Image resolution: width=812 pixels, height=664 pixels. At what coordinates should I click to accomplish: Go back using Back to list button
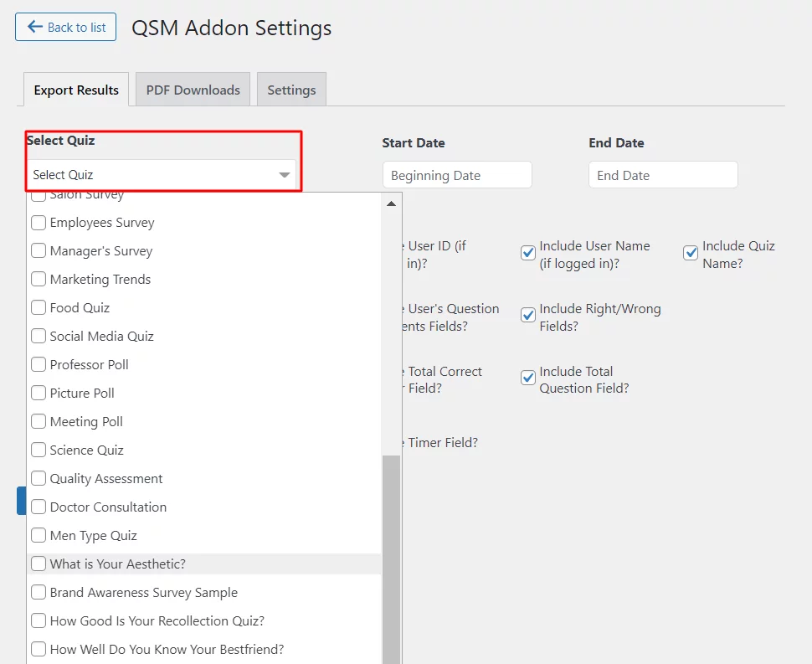point(66,27)
